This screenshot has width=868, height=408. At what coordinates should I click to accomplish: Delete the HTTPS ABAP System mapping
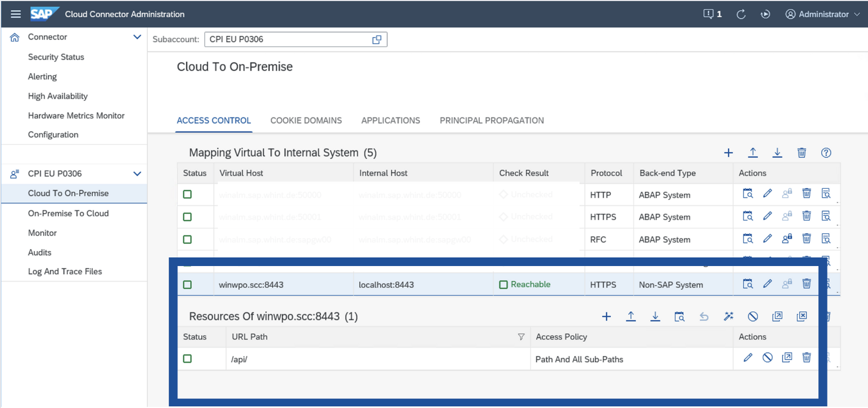pos(807,216)
